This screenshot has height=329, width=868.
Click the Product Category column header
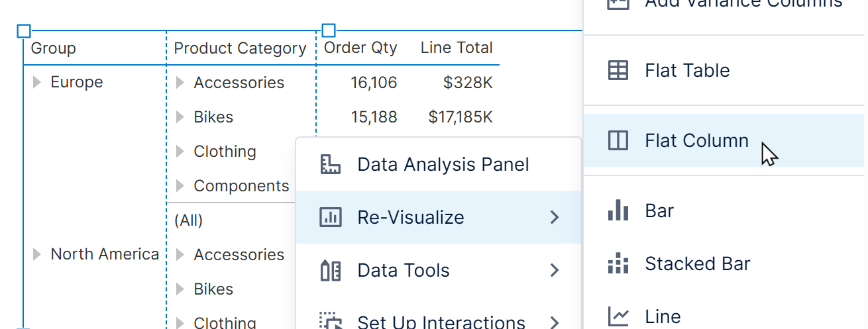point(240,48)
